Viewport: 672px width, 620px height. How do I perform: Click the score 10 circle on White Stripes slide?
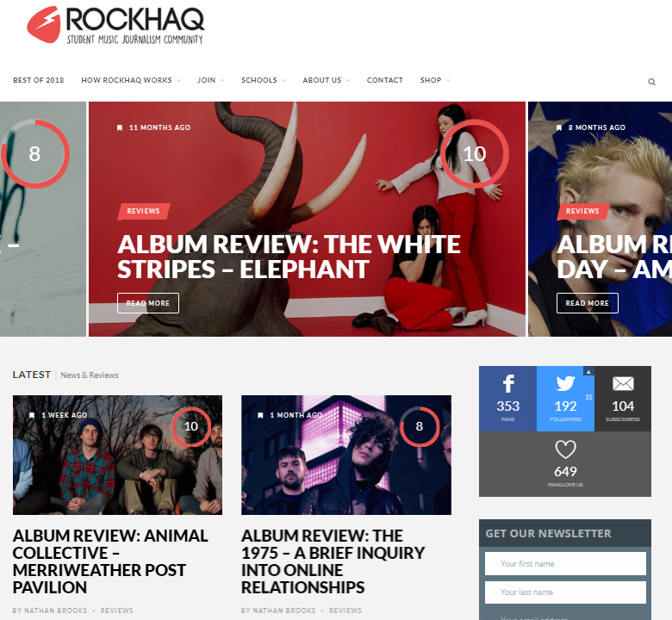point(475,154)
